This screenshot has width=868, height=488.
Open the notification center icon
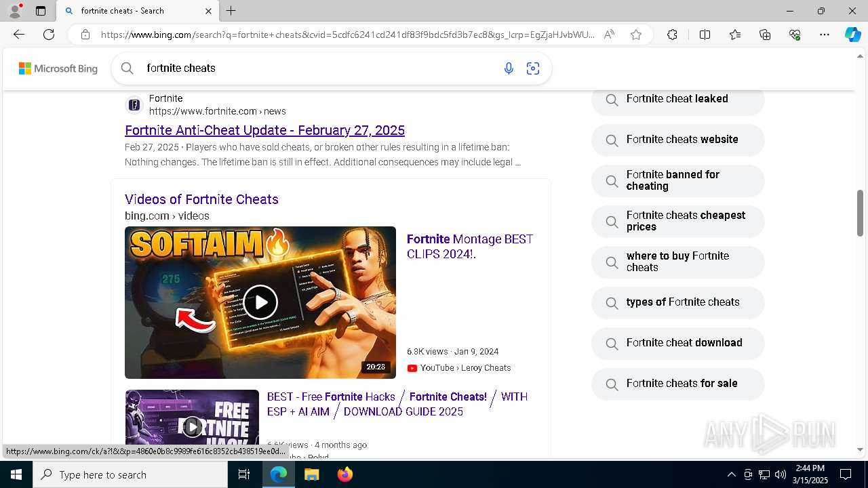click(846, 474)
